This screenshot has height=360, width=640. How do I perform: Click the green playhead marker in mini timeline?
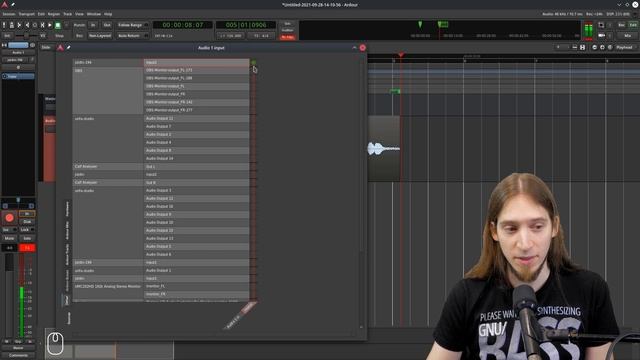point(420,24)
